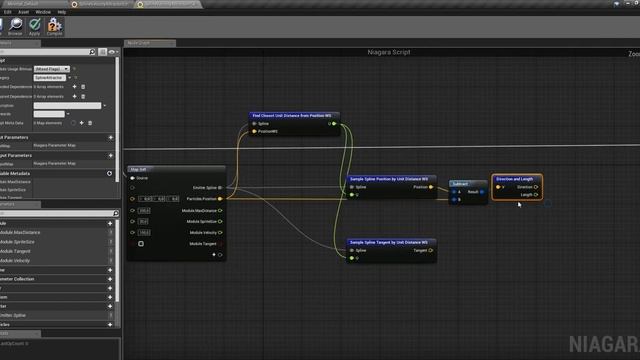The height and width of the screenshot is (360, 640).
Task: Select the second script document tab at top
Action: pyautogui.click(x=169, y=4)
